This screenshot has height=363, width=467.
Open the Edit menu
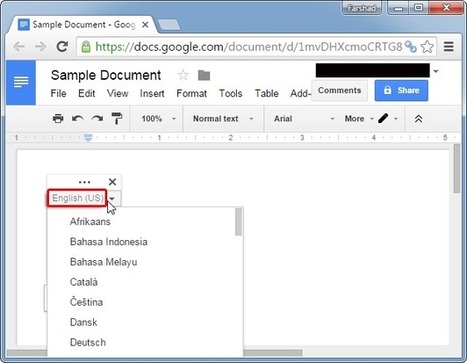coord(87,93)
